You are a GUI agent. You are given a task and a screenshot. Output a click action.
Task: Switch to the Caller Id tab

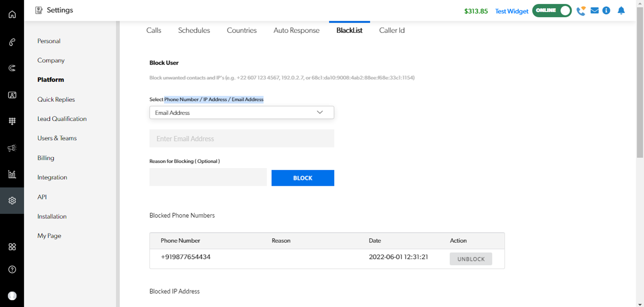pos(392,30)
